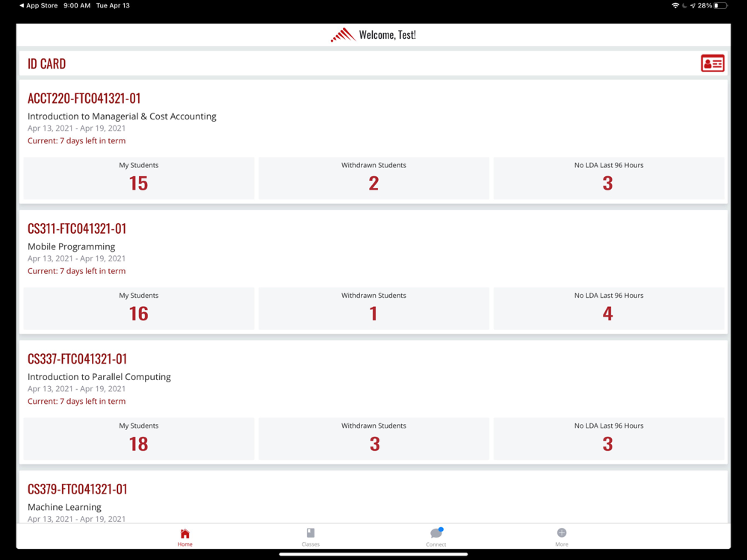This screenshot has width=747, height=560.
Task: Open the ID CARD section header
Action: click(373, 63)
